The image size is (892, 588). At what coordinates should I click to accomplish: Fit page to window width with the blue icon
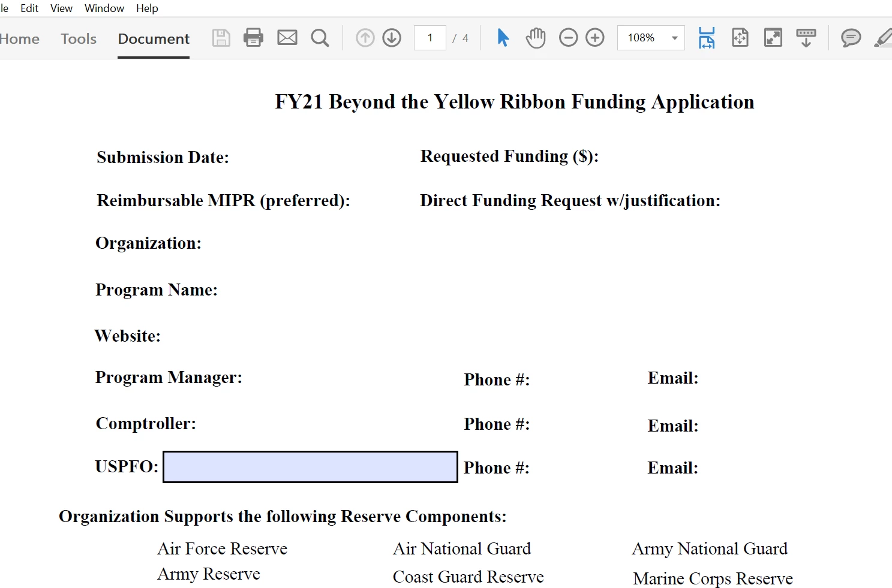pos(707,38)
